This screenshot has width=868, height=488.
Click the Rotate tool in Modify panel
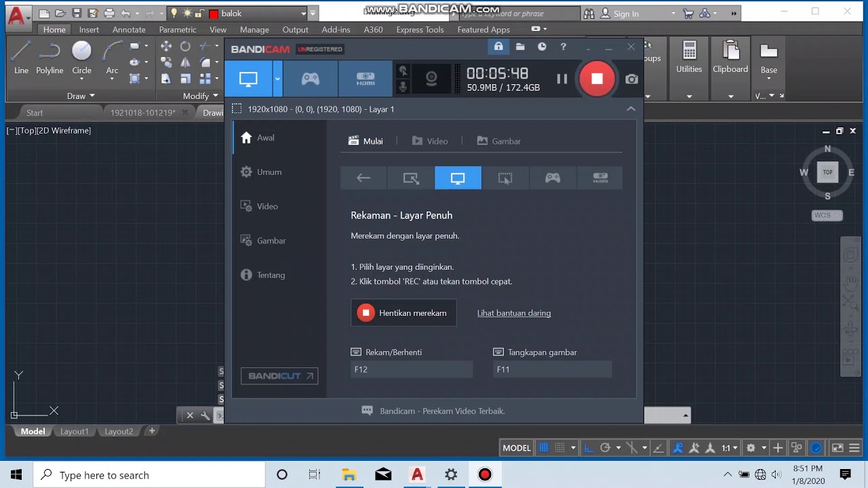[x=185, y=46]
